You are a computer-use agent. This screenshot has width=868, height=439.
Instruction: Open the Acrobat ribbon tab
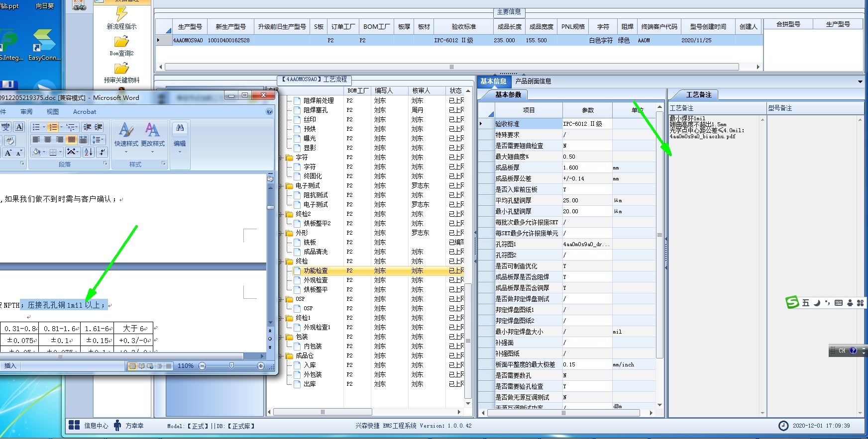point(85,112)
